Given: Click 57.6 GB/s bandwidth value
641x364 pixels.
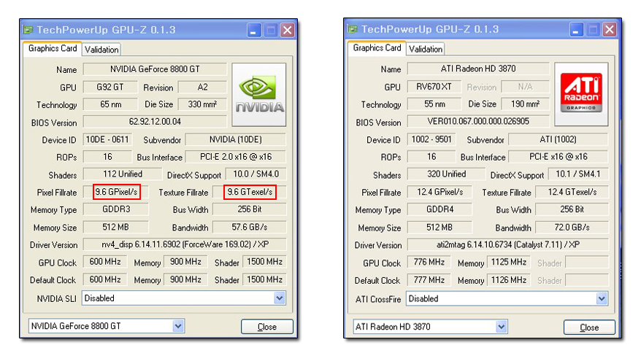Looking at the screenshot, I should (x=250, y=227).
